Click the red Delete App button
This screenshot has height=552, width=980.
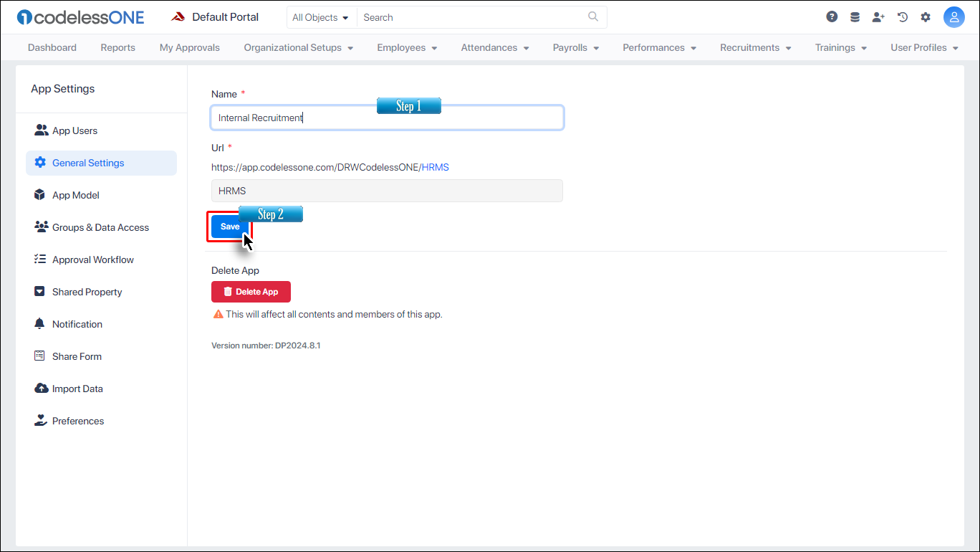pos(251,292)
